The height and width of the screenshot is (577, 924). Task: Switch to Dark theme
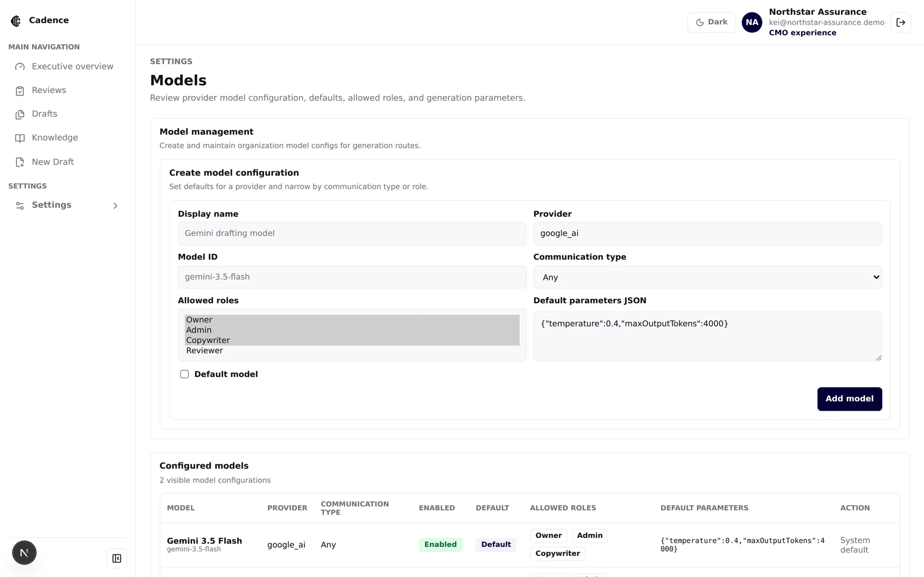pos(711,22)
